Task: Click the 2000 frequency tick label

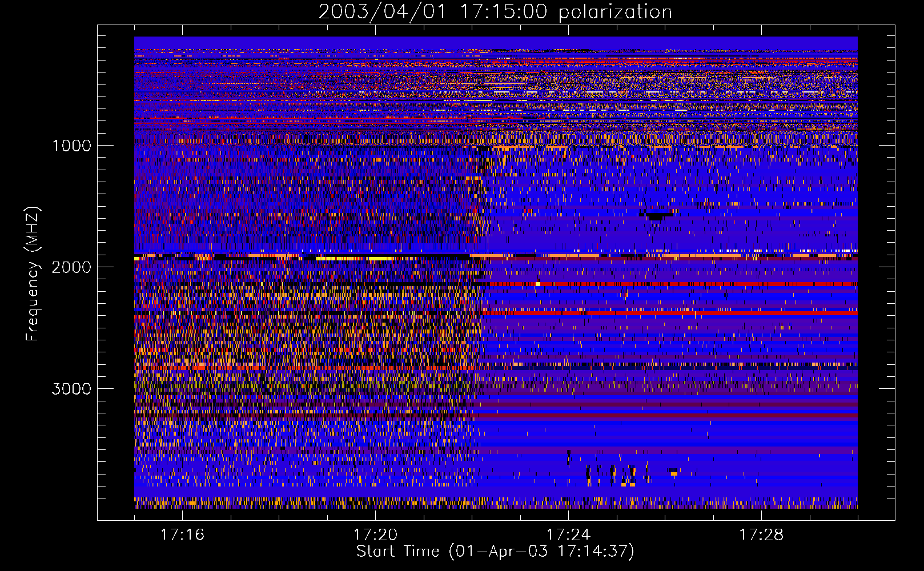Action: pyautogui.click(x=71, y=267)
